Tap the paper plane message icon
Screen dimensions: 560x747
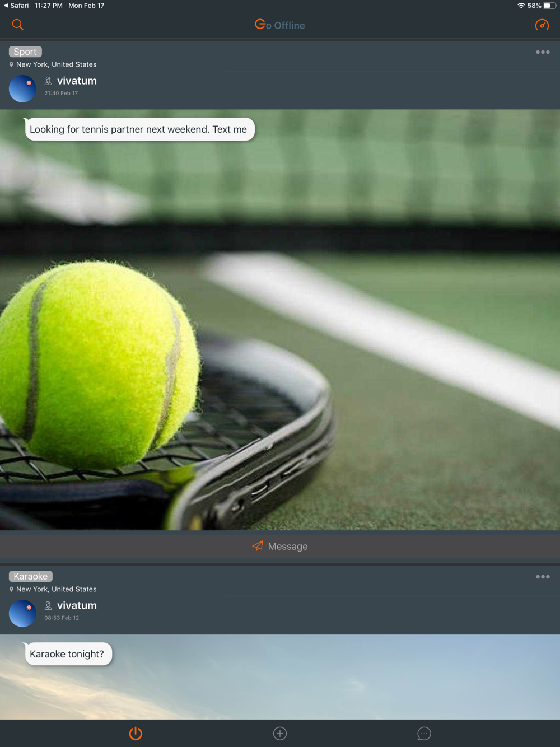[258, 546]
